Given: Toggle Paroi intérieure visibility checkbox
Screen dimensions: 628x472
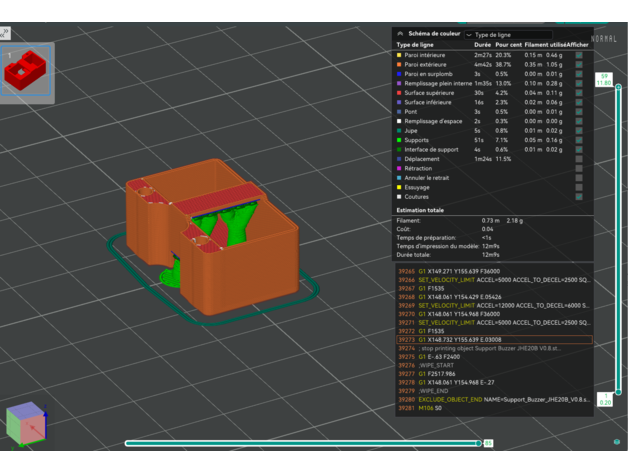Looking at the screenshot, I should coord(578,55).
